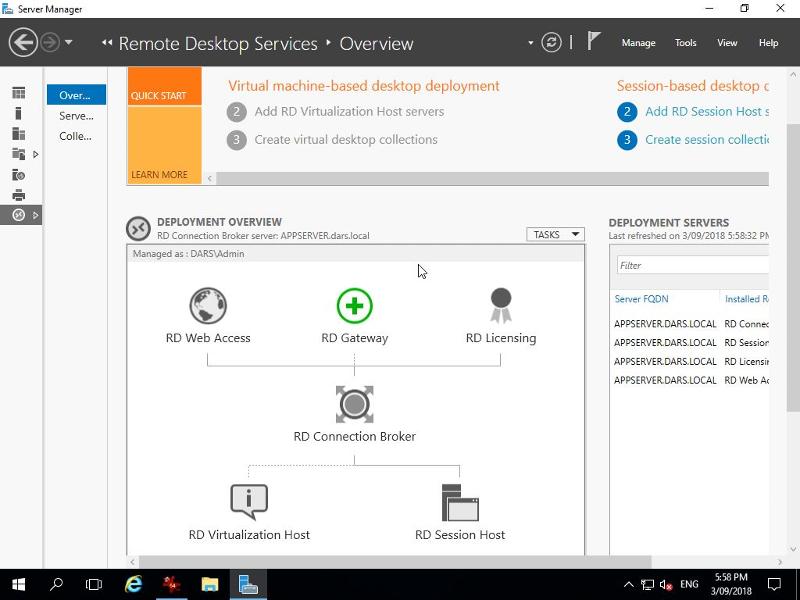
Task: Launch Internet Explorer from the taskbar
Action: (x=133, y=584)
